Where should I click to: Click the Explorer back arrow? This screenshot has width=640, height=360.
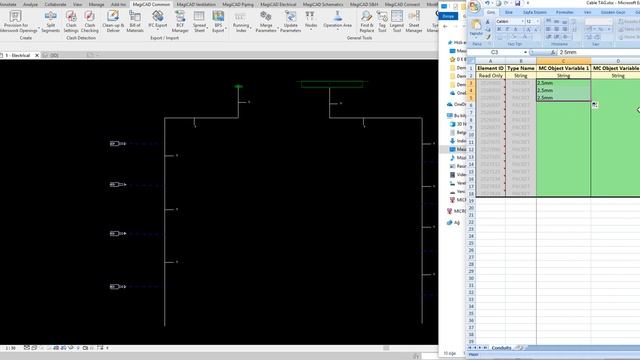tap(445, 27)
